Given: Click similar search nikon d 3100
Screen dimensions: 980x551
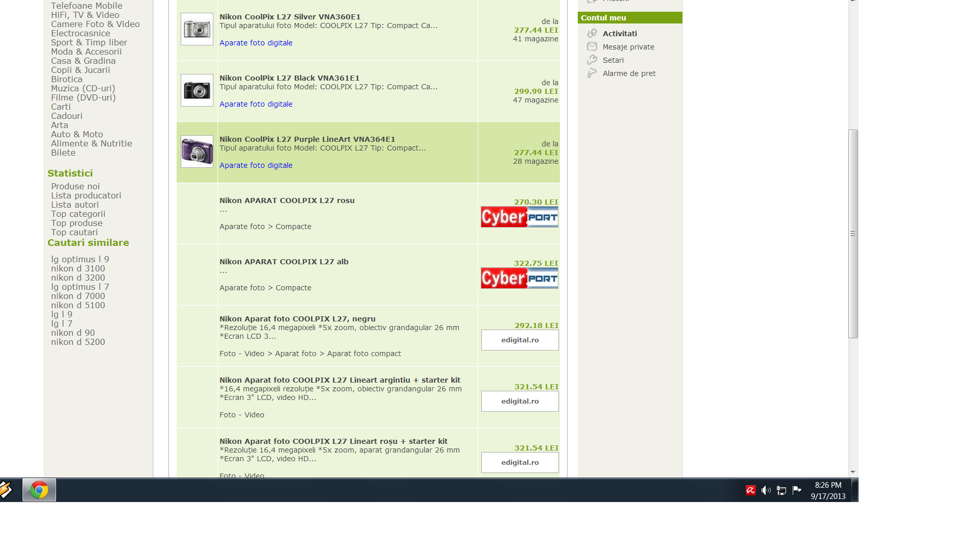Looking at the screenshot, I should (x=78, y=268).
